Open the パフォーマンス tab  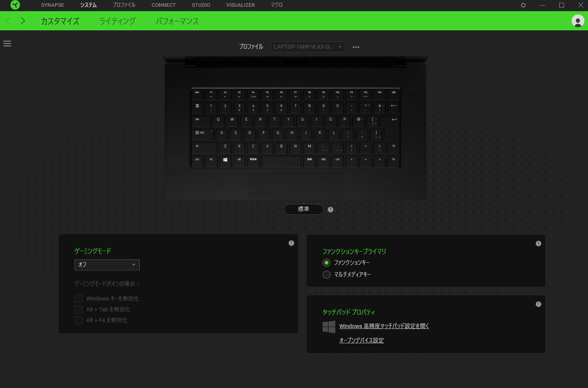(177, 21)
